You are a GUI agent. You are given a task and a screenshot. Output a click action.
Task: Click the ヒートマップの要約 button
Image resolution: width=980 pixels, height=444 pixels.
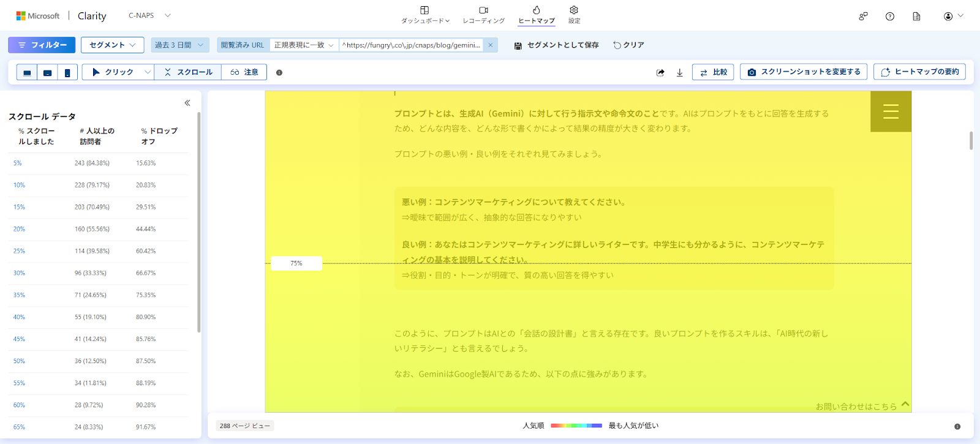pyautogui.click(x=919, y=72)
